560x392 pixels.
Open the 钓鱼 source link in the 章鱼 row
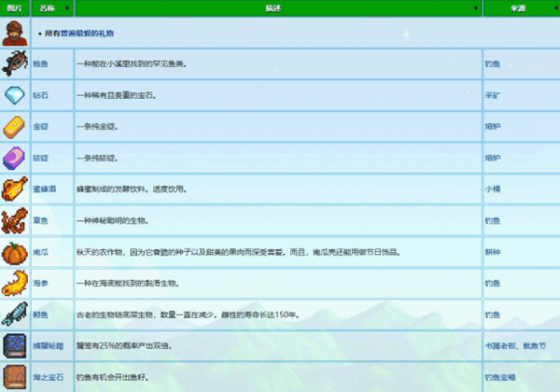493,220
